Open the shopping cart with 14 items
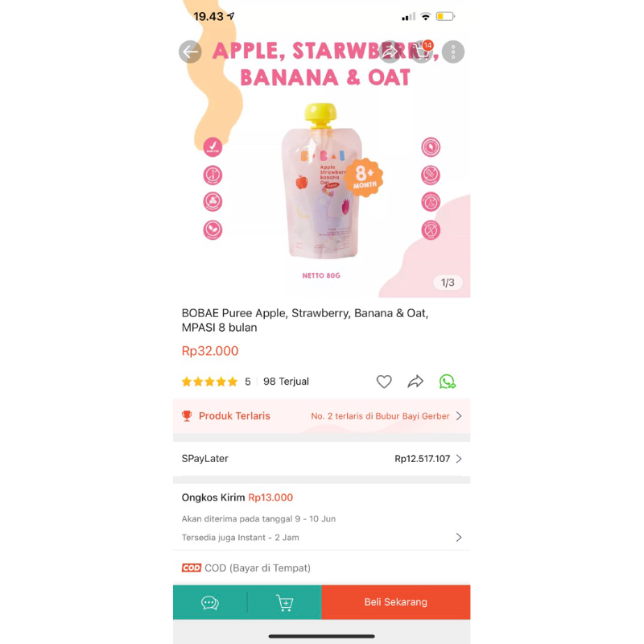The width and height of the screenshot is (644, 644). [421, 52]
